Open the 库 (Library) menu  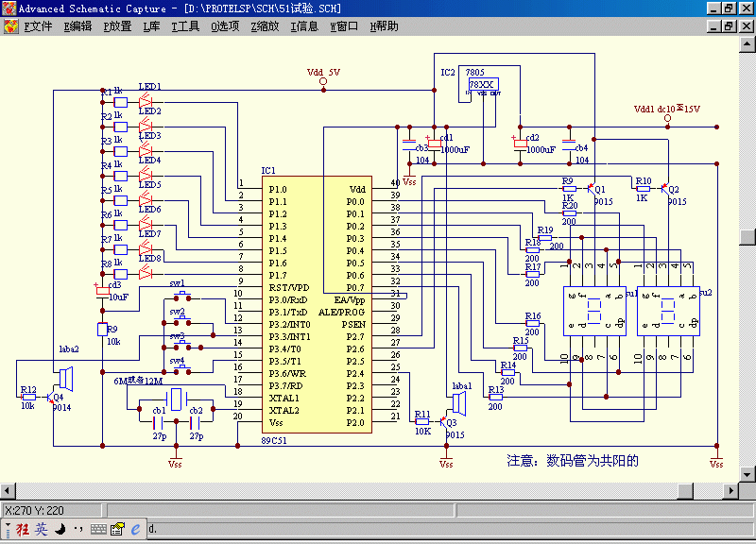click(x=151, y=26)
